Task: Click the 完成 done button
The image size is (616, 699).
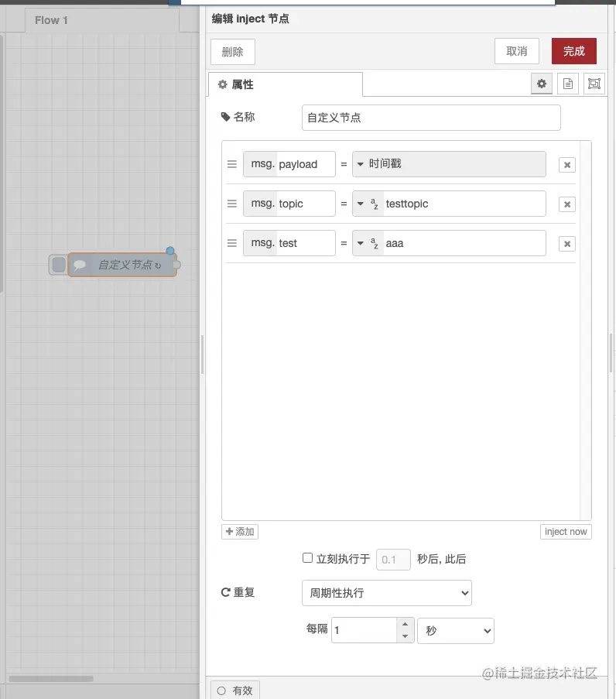Action: tap(573, 51)
